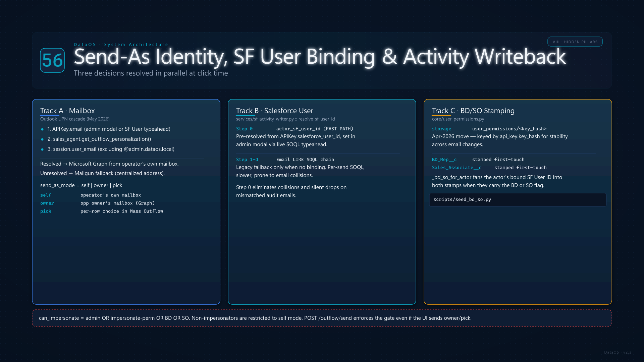Image resolution: width=644 pixels, height=362 pixels.
Task: Click the 'pick' mode key
Action: pyautogui.click(x=46, y=211)
